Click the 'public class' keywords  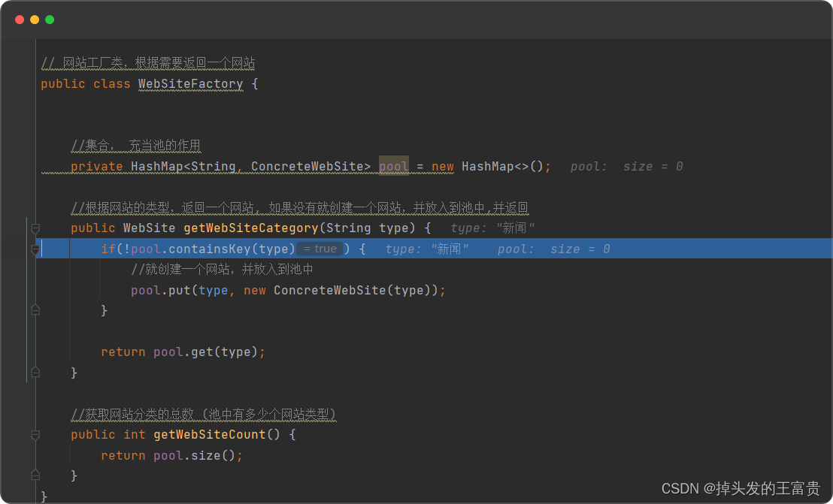coord(86,84)
